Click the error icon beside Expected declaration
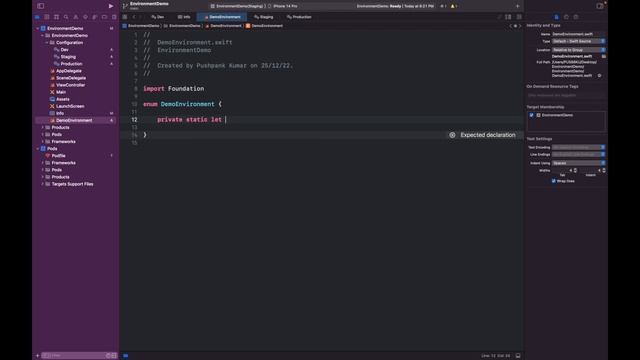640x360 pixels. click(x=452, y=135)
